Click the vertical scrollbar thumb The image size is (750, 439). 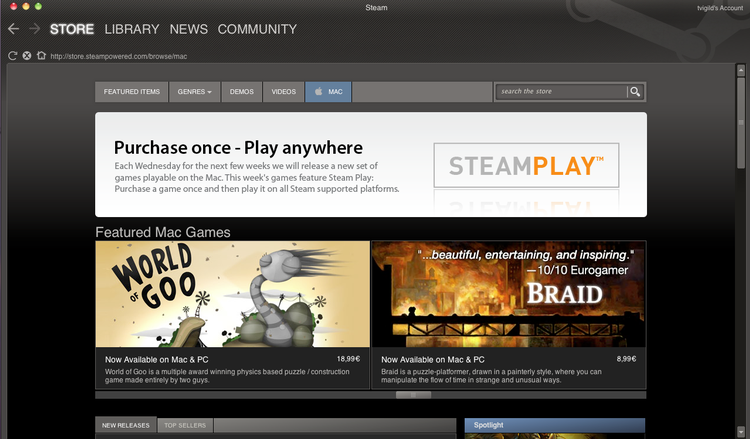click(x=740, y=123)
